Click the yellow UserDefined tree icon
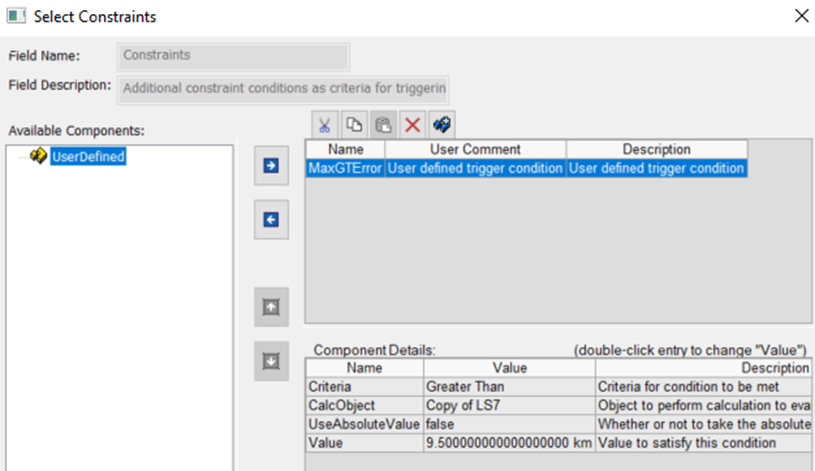The width and height of the screenshot is (815, 471). (39, 156)
